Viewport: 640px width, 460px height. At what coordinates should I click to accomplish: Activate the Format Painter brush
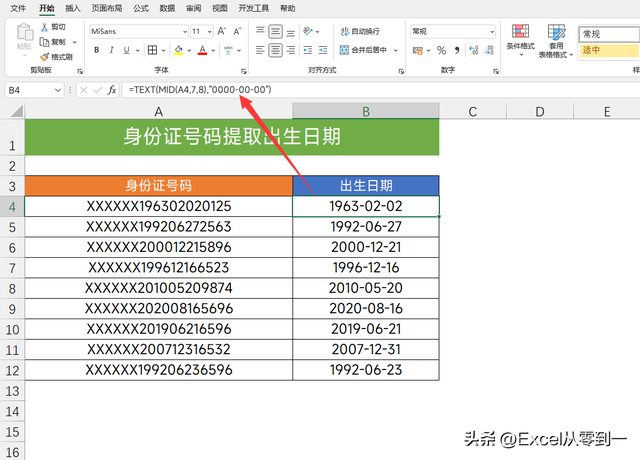point(44,57)
